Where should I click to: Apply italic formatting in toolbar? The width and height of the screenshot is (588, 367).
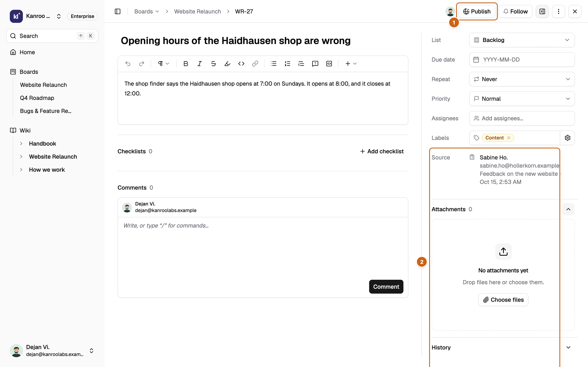click(199, 64)
